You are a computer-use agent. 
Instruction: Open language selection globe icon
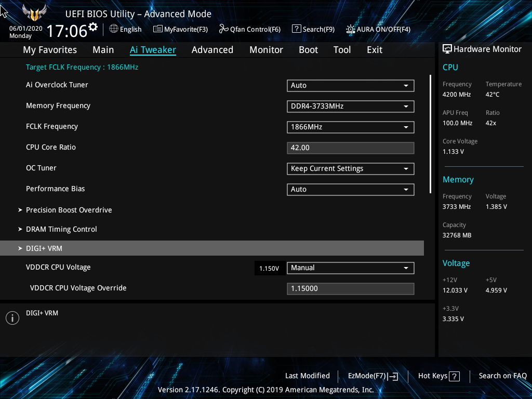114,29
